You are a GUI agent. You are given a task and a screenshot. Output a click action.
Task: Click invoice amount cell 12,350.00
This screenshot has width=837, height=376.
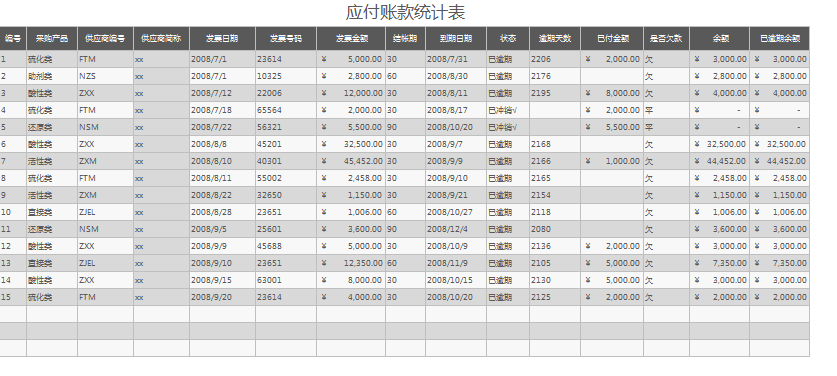(351, 263)
